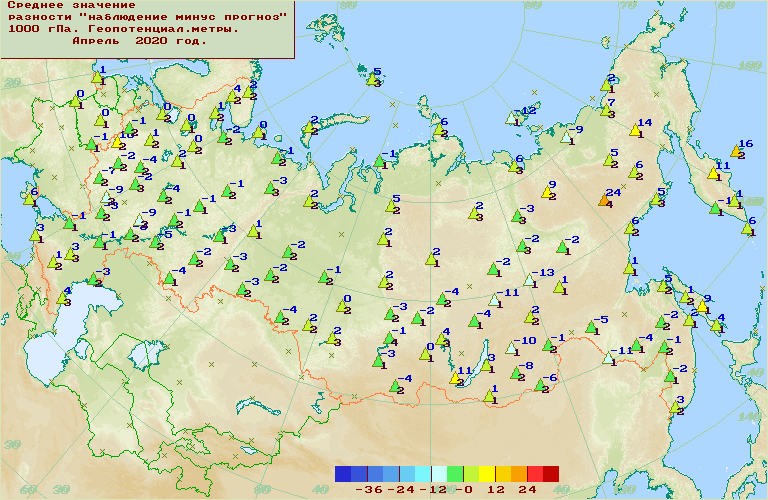Click the dark red legend swatch
The image size is (768, 500).
click(551, 474)
